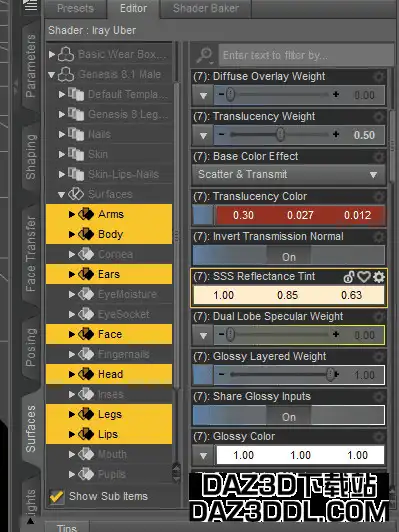Collapse the Genesis 8.1 Male tree node
399x532 pixels.
pos(52,74)
